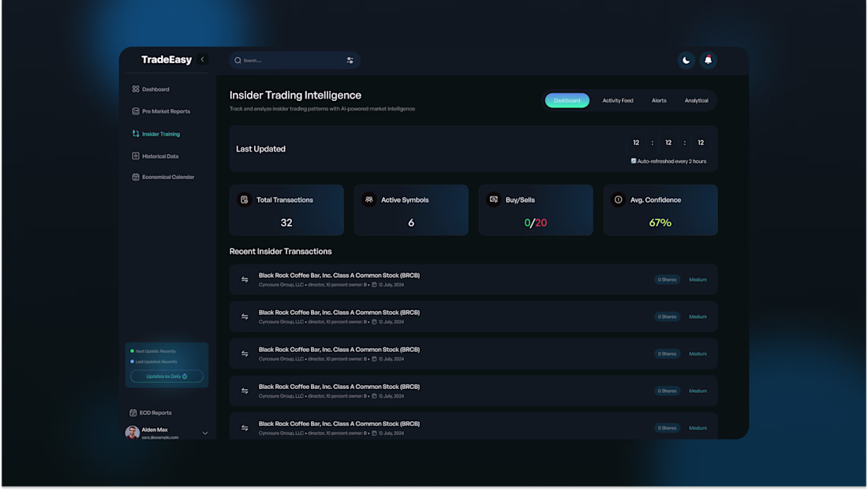
Task: Click the transfer arrows icon in fourth transaction row
Action: [x=245, y=391]
